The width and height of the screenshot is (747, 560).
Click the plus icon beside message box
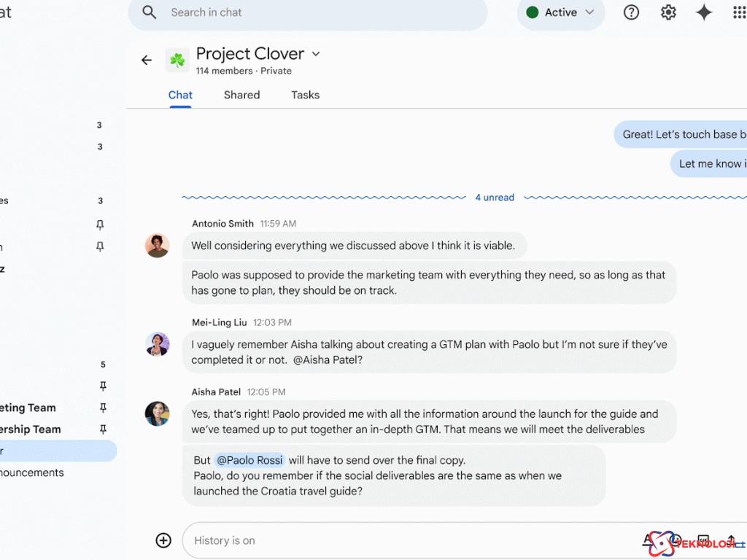[163, 540]
